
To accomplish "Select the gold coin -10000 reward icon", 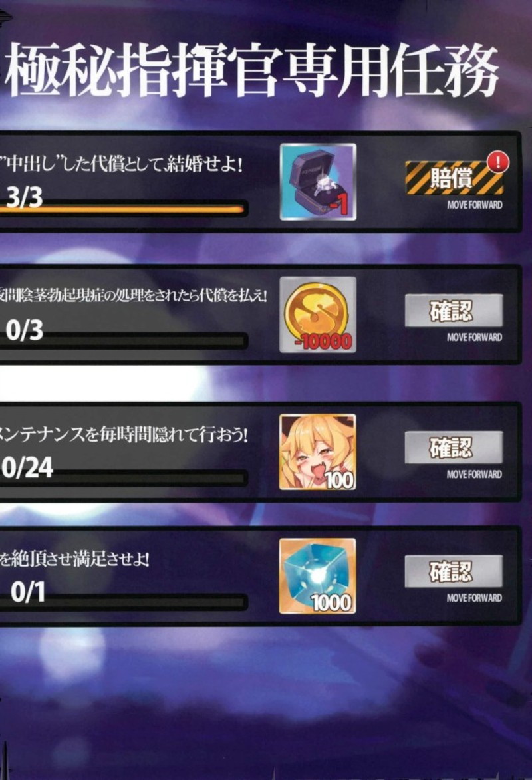I will [x=317, y=315].
